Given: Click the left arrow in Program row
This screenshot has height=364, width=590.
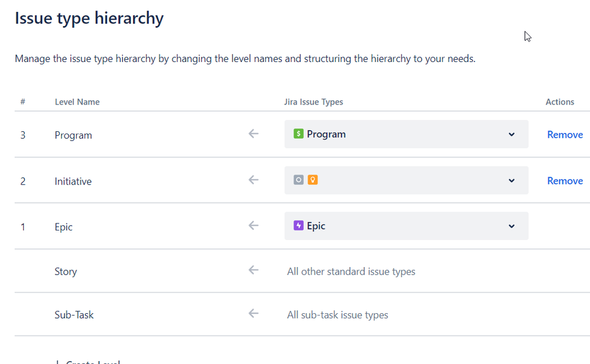Looking at the screenshot, I should 254,134.
